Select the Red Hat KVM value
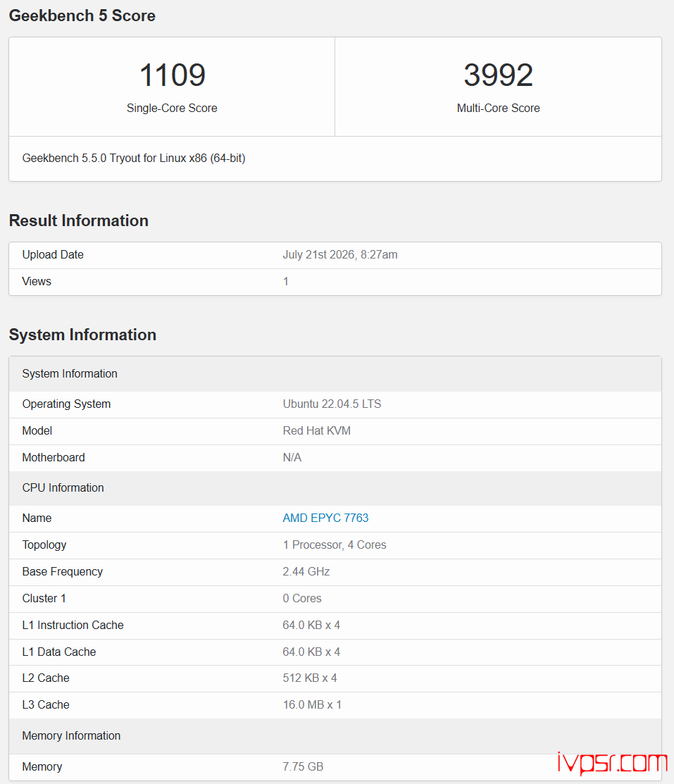Image resolution: width=674 pixels, height=784 pixels. [x=316, y=430]
